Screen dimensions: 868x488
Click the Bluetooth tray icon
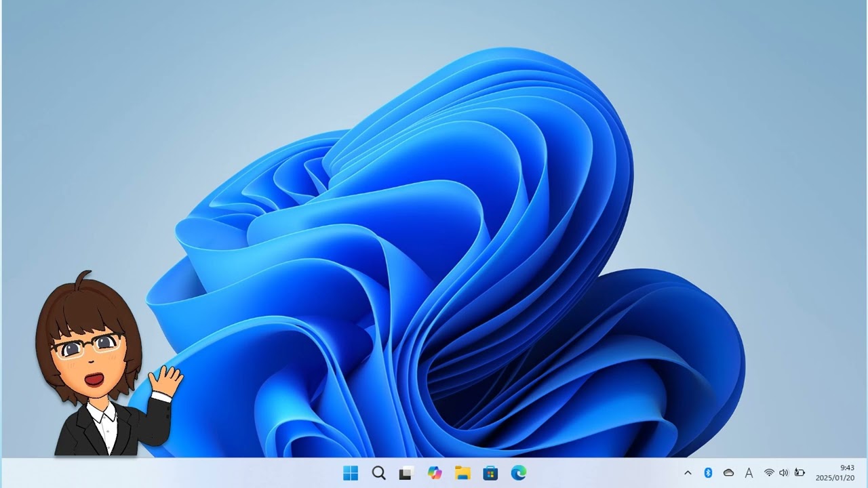point(708,473)
